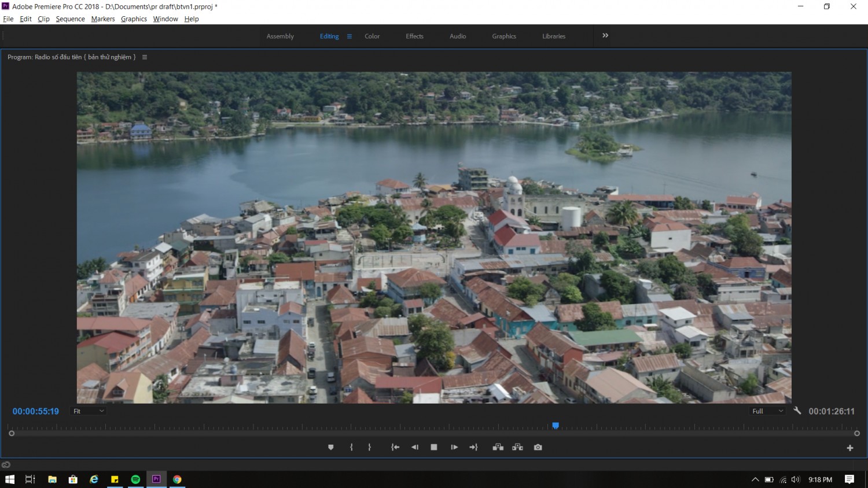Open Google Chrome from the taskbar
The width and height of the screenshot is (868, 488).
tap(177, 479)
